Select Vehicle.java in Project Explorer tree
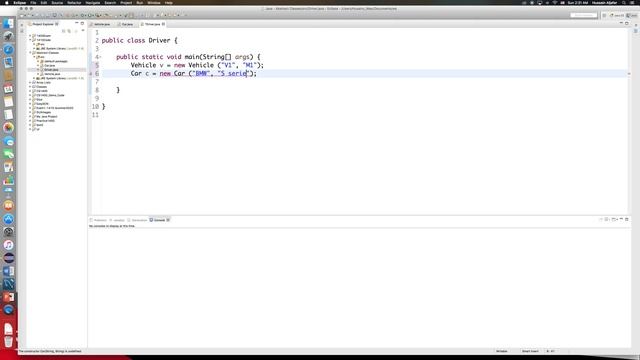The image size is (640, 360). pos(52,74)
